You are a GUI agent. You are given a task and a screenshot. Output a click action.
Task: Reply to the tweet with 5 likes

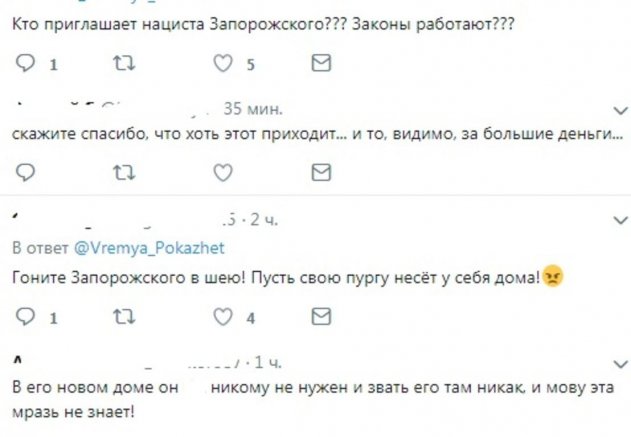coord(29,64)
